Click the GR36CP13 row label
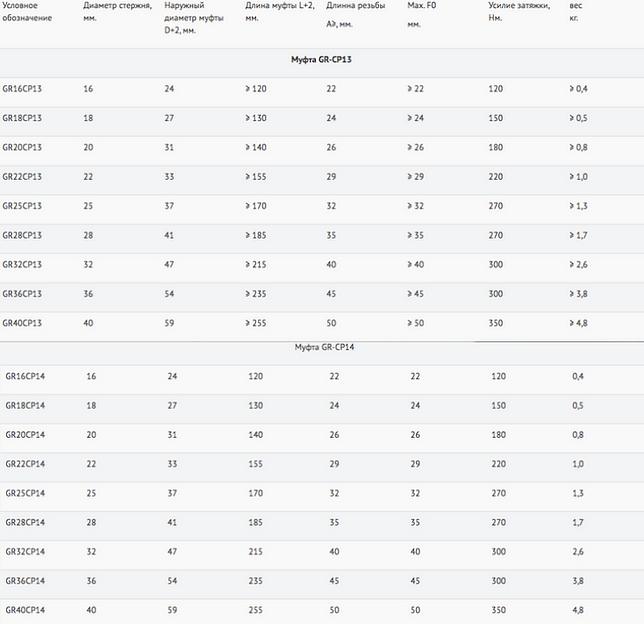The width and height of the screenshot is (644, 624). 22,294
